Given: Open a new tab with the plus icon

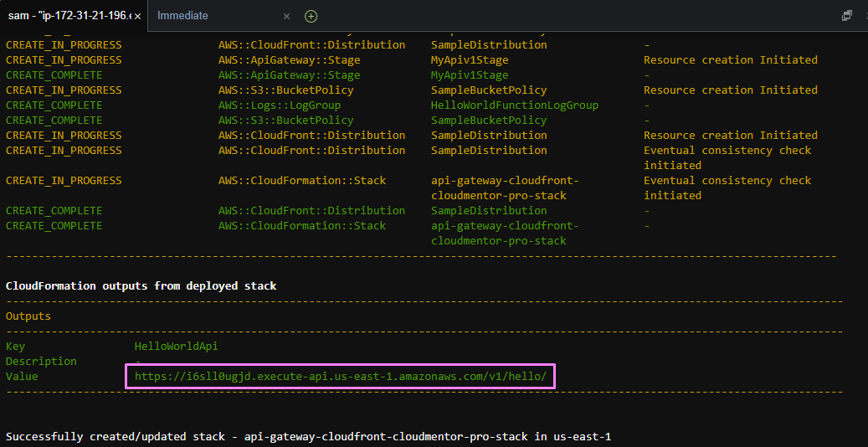Looking at the screenshot, I should [x=311, y=16].
